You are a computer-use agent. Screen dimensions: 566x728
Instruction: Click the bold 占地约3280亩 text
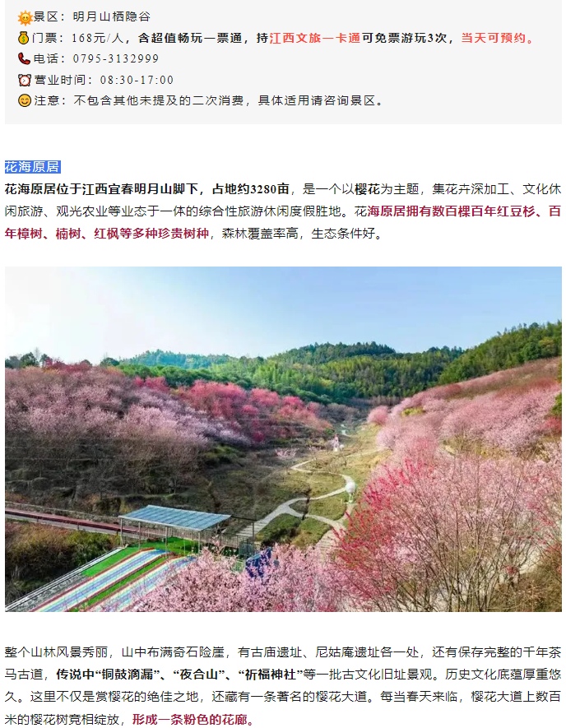pyautogui.click(x=251, y=189)
